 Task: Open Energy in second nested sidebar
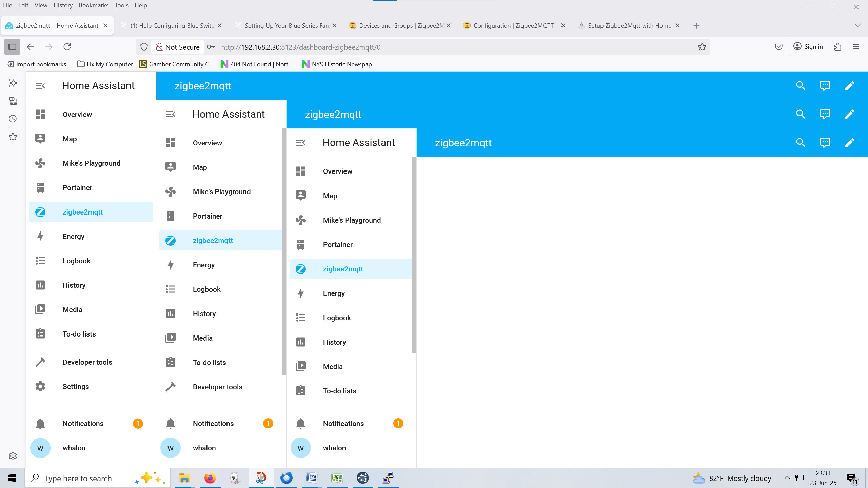[x=220, y=265]
